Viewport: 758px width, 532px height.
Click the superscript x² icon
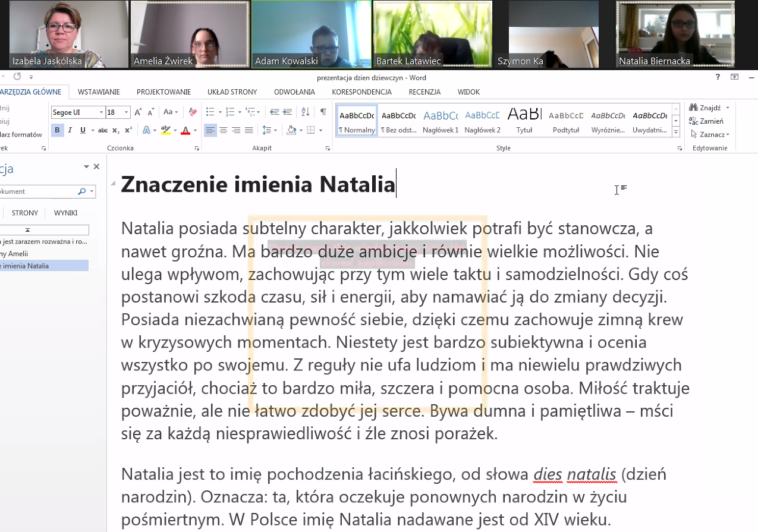[128, 130]
